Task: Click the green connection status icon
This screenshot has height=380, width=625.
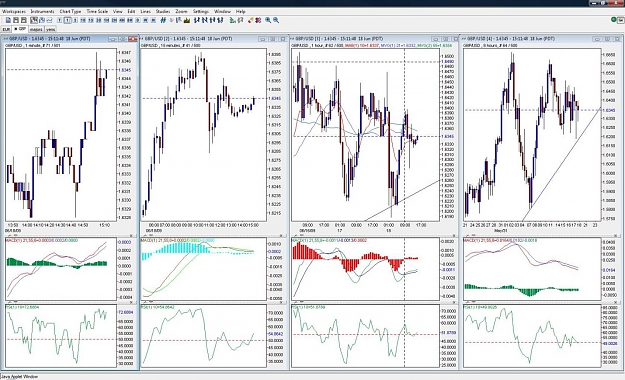Action: [x=614, y=20]
